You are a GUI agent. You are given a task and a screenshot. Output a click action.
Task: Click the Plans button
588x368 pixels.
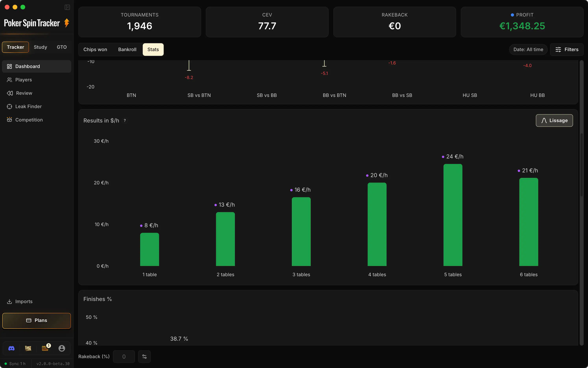coord(37,321)
